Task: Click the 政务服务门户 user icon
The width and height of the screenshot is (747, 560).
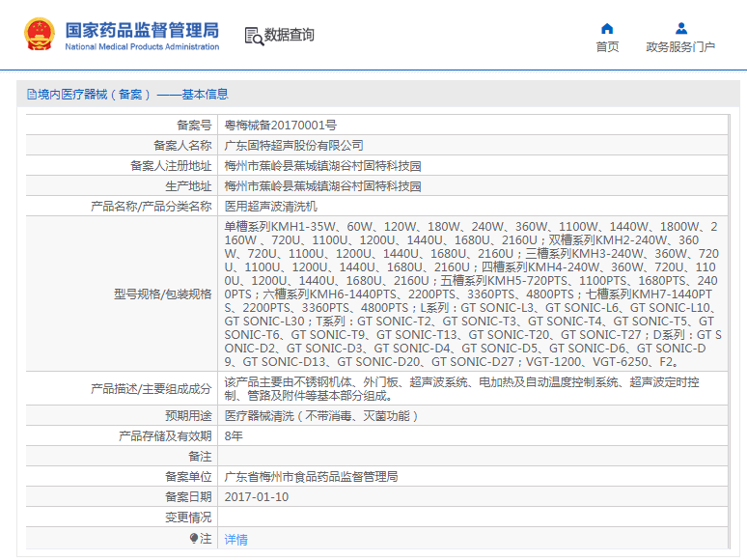Action: (681, 29)
